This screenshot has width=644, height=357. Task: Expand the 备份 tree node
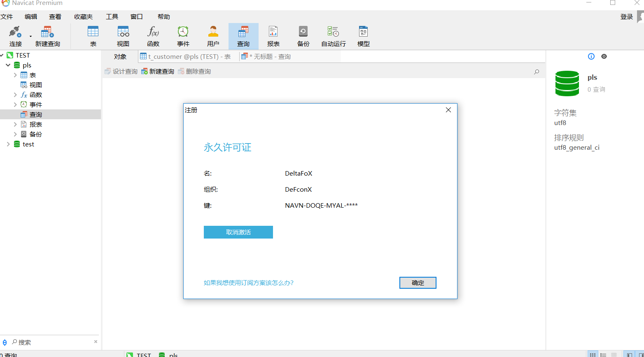tap(15, 134)
